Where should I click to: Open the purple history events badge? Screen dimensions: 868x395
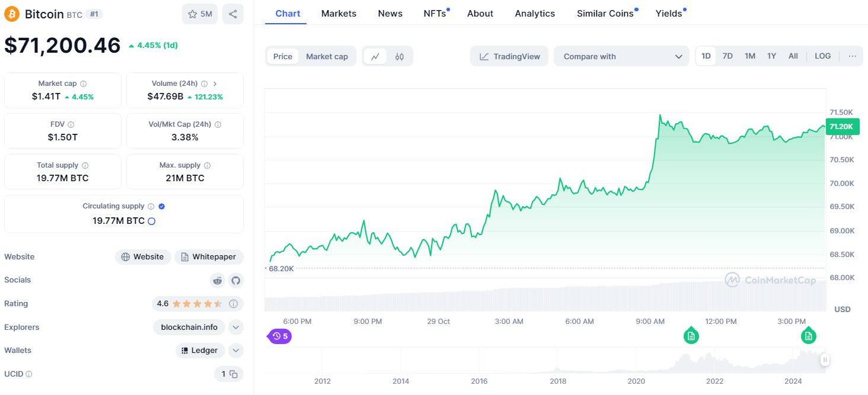coord(280,336)
